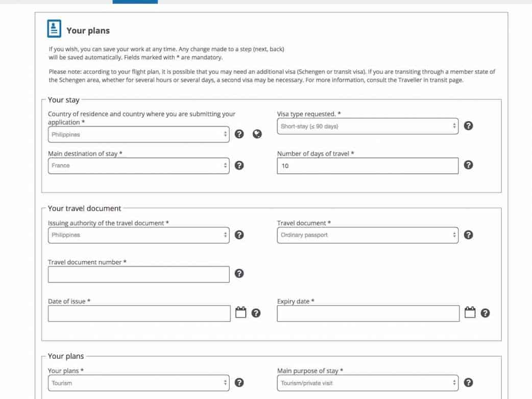This screenshot has height=399, width=532.
Task: Open the Your plans Tourism dropdown
Action: pyautogui.click(x=138, y=383)
